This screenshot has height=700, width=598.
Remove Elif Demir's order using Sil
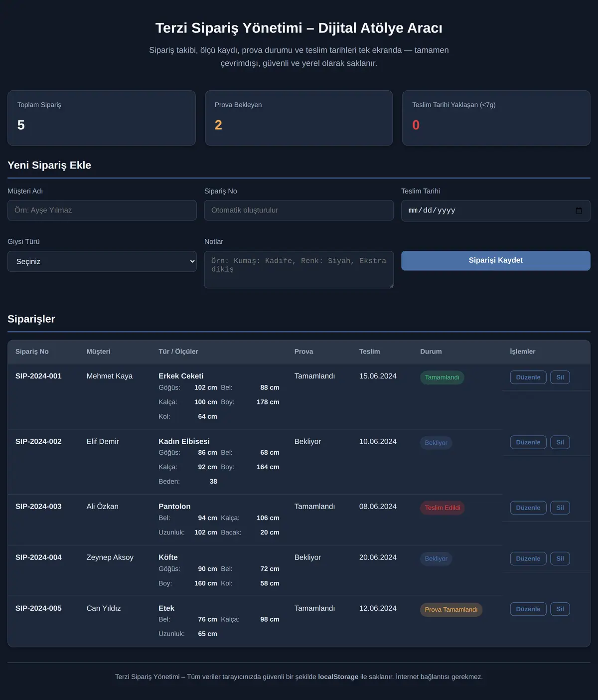560,442
